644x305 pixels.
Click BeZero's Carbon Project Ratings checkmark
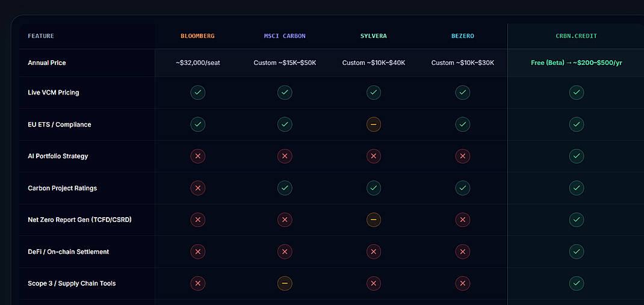[x=462, y=188]
